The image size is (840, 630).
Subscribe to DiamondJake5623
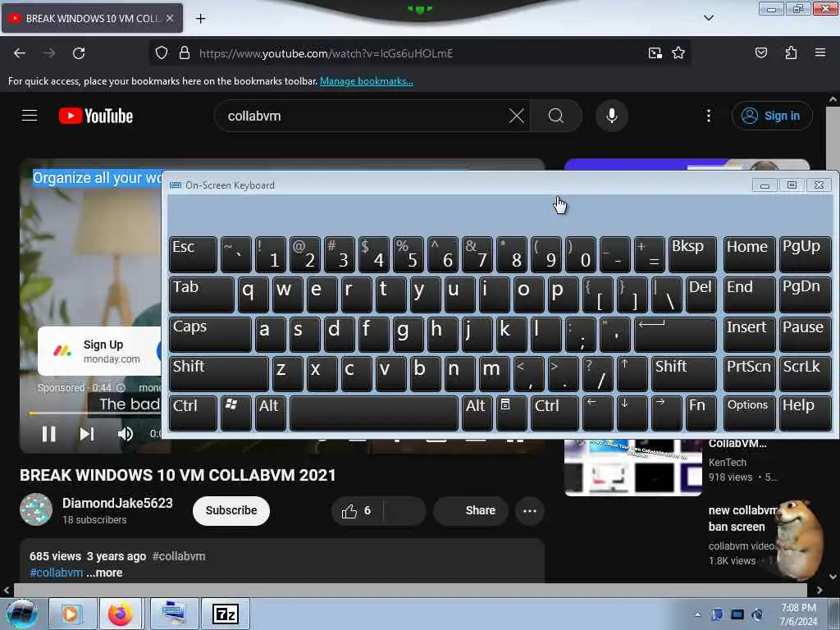[x=231, y=510]
